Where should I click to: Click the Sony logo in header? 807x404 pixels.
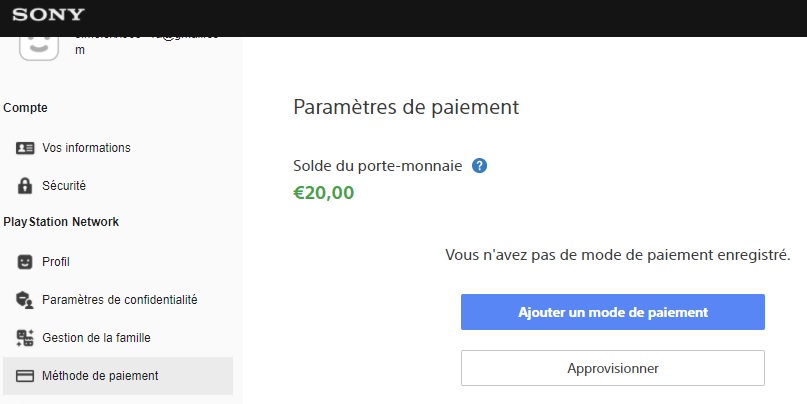tap(48, 14)
